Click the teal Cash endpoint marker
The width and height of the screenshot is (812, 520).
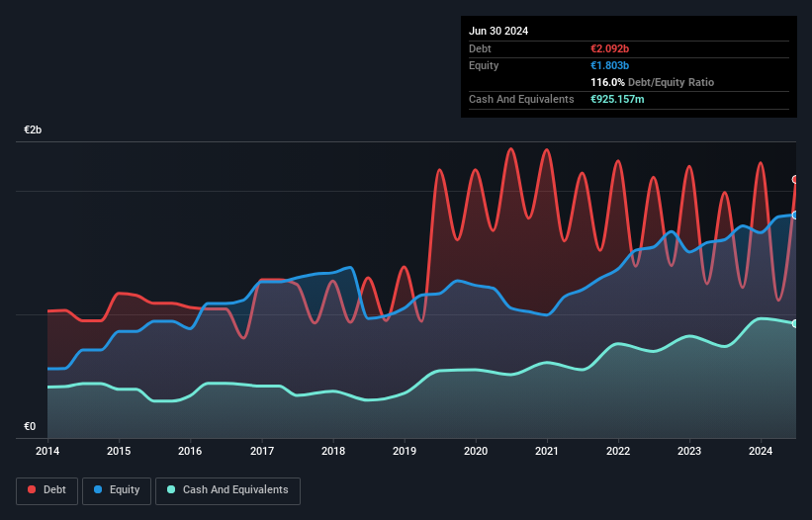click(795, 323)
